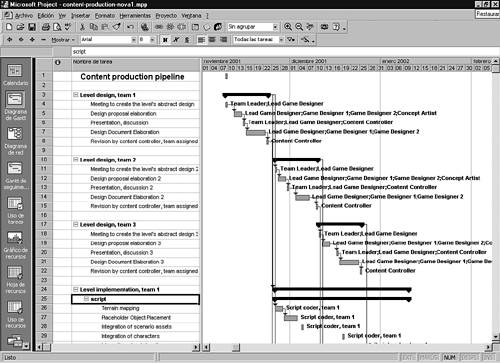Align text right

[x=224, y=40]
